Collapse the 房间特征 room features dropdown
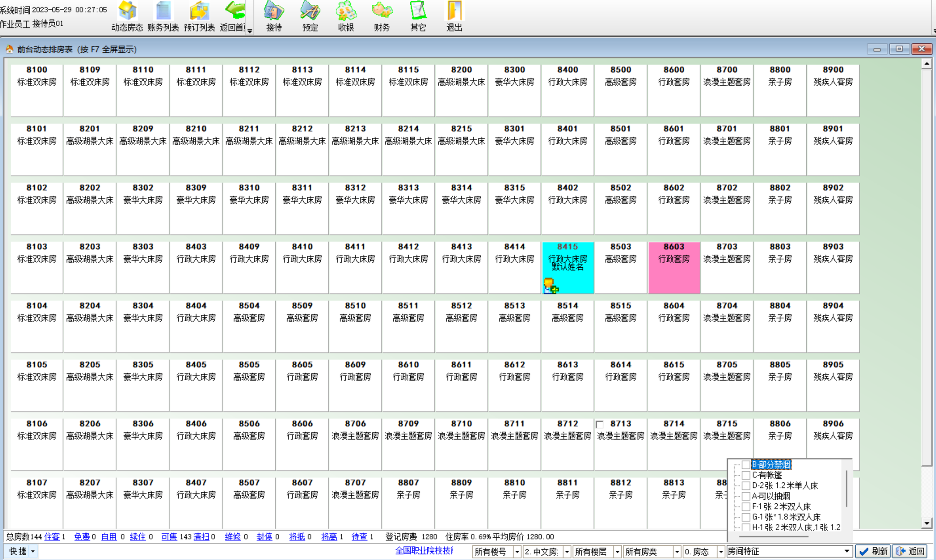Image resolution: width=936 pixels, height=560 pixels. coord(846,552)
